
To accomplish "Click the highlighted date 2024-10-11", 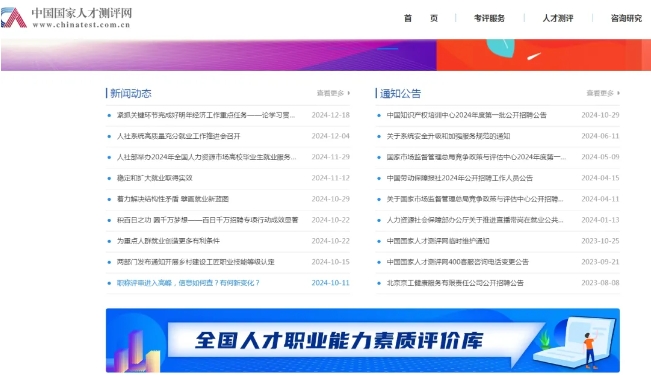I will 330,283.
